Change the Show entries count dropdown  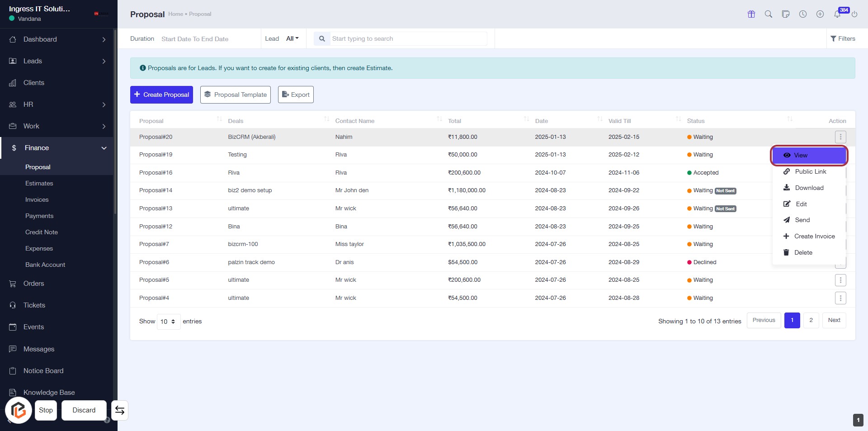pyautogui.click(x=168, y=322)
